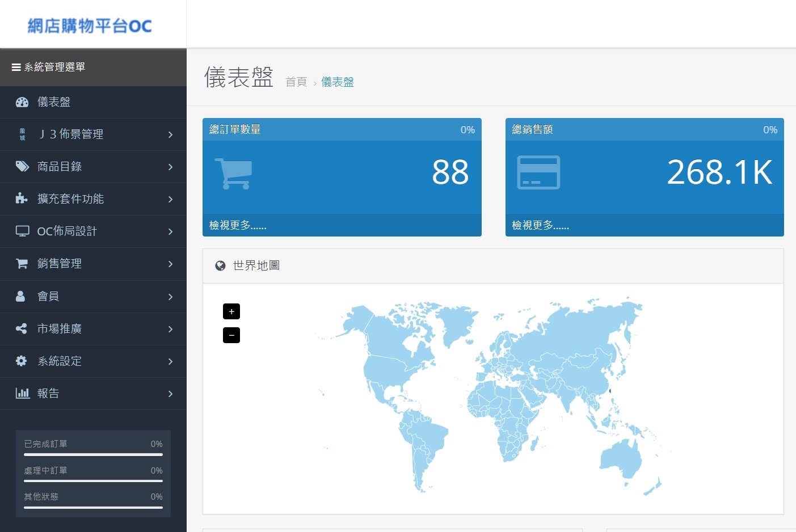The image size is (796, 532).
Task: Click the user icon beside 會員
Action: [x=20, y=296]
